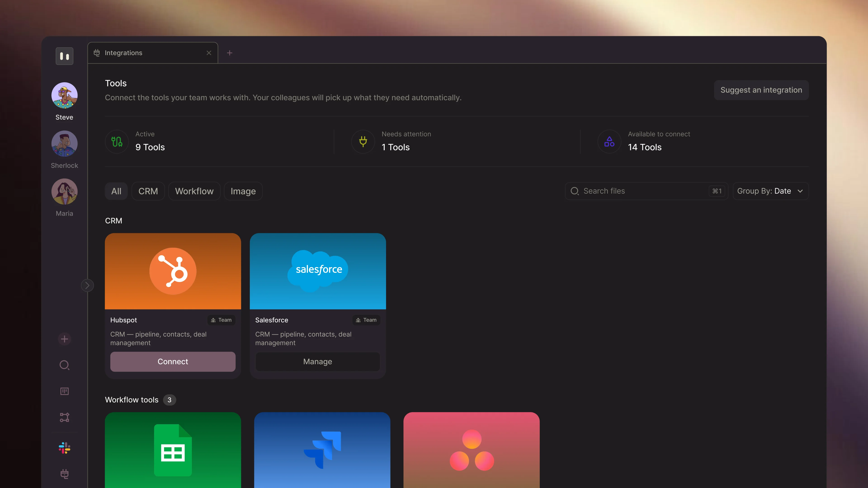
Task: Expand the sidebar with the chevron arrow
Action: (87, 286)
